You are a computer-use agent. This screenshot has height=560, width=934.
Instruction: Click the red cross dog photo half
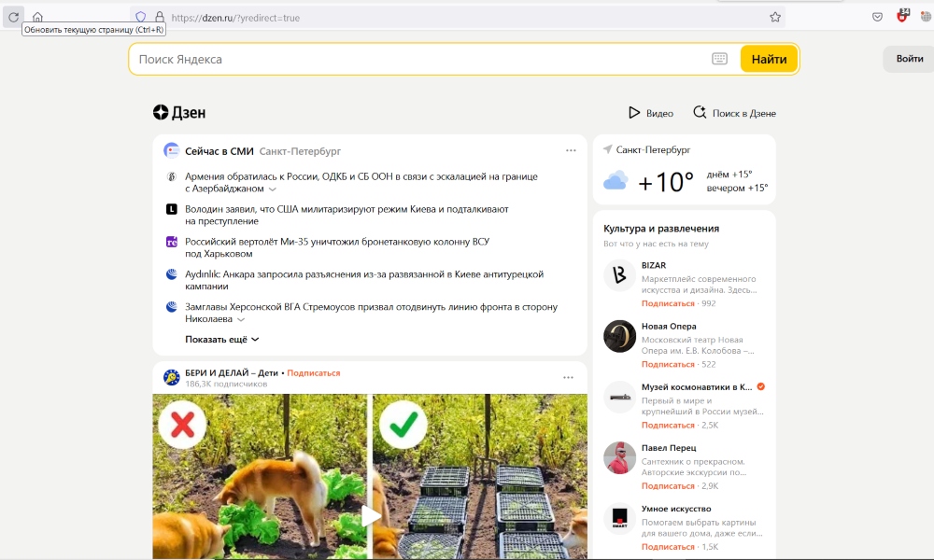pyautogui.click(x=260, y=476)
